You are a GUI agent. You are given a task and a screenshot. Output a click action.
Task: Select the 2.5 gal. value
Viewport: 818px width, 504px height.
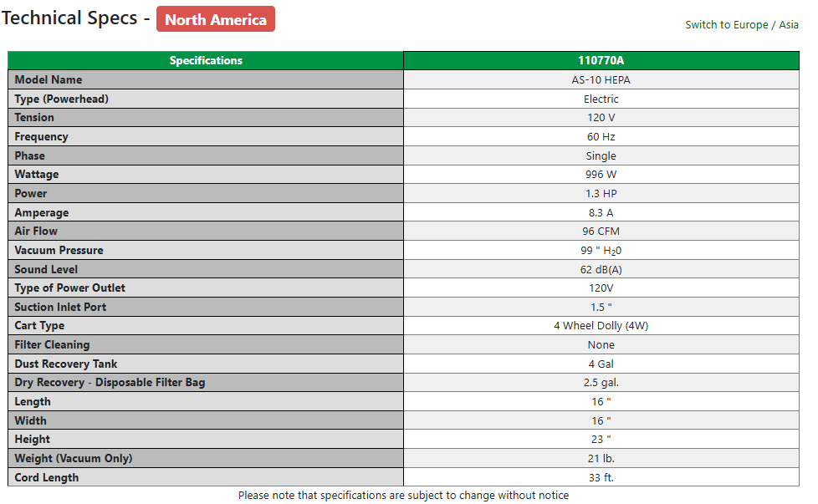point(601,382)
